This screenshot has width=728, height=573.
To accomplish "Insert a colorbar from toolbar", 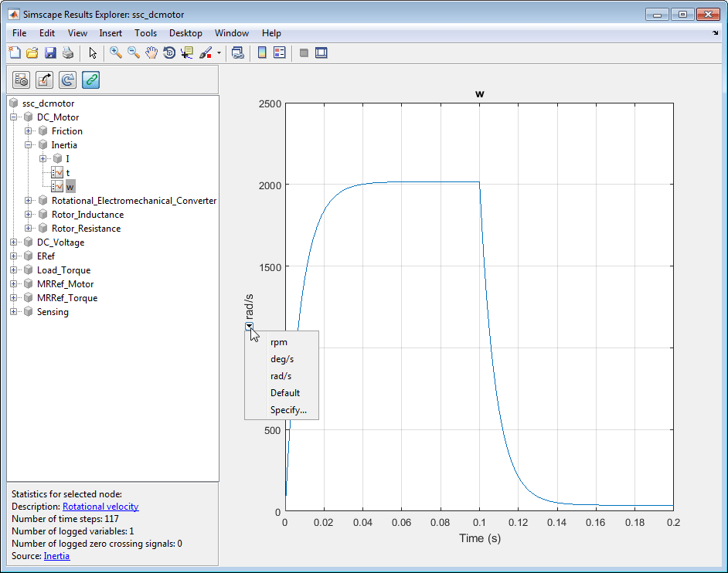I will pyautogui.click(x=262, y=53).
